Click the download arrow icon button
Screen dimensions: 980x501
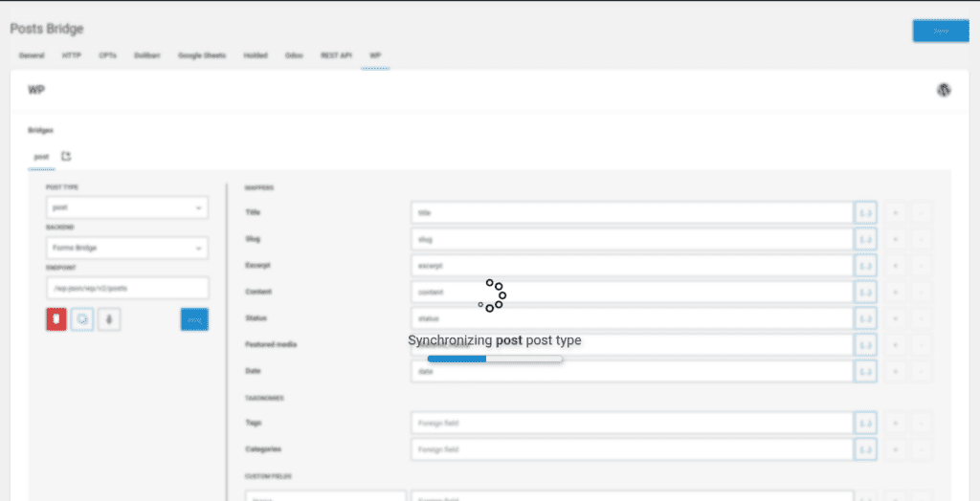point(109,319)
